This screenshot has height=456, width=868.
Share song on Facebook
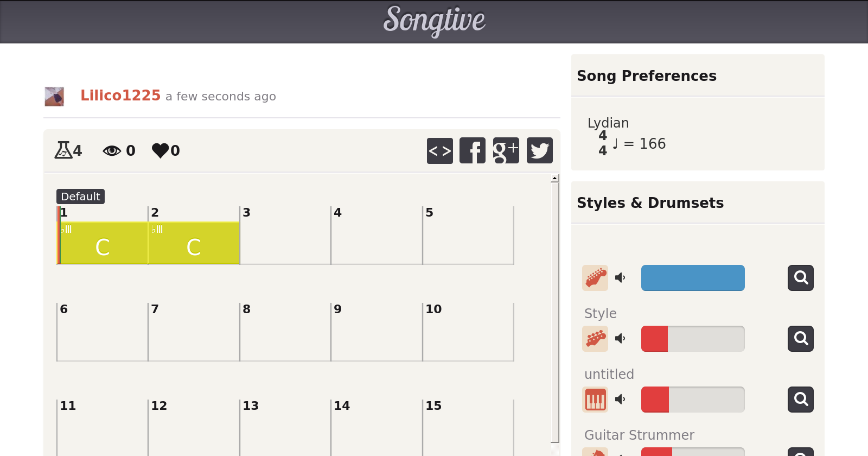(x=473, y=150)
